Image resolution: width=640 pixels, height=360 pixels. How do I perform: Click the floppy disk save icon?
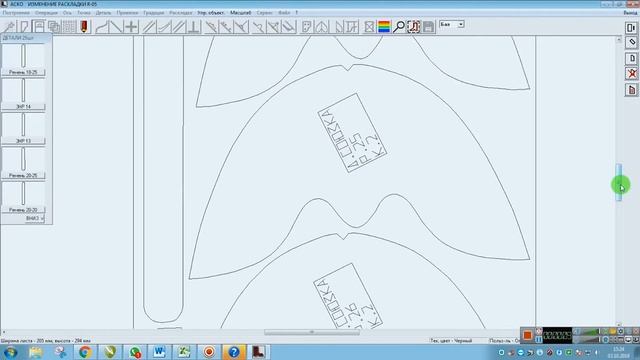(429, 27)
